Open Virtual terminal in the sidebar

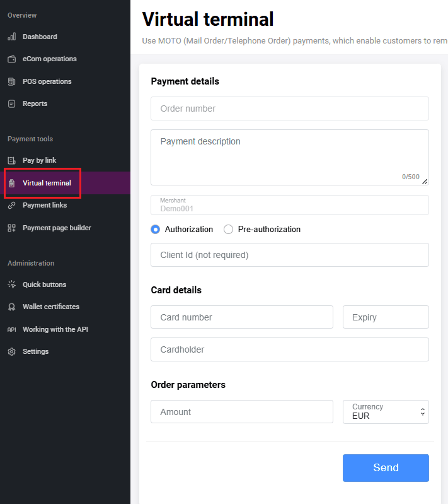tap(47, 183)
